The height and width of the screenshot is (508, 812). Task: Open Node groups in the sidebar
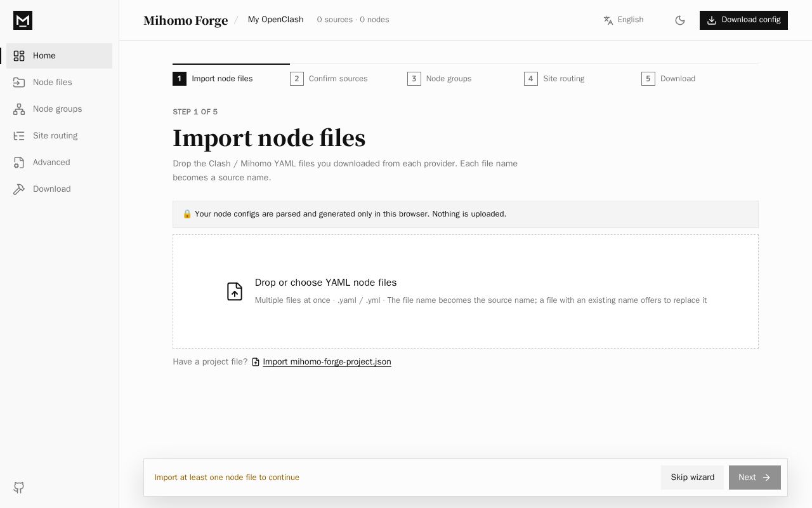click(59, 109)
